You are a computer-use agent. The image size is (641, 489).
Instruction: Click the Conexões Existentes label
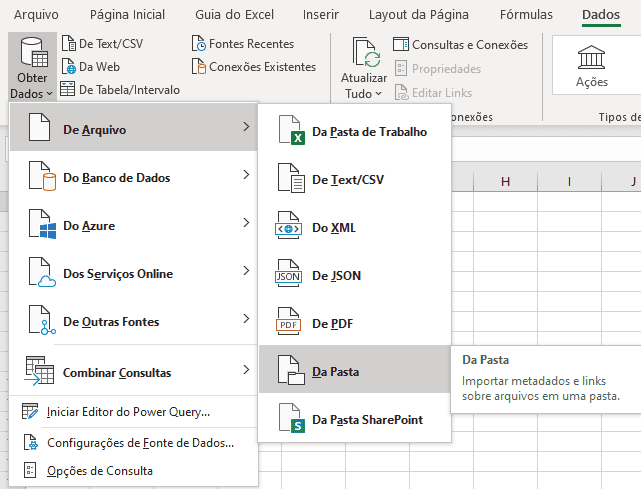[x=262, y=67]
